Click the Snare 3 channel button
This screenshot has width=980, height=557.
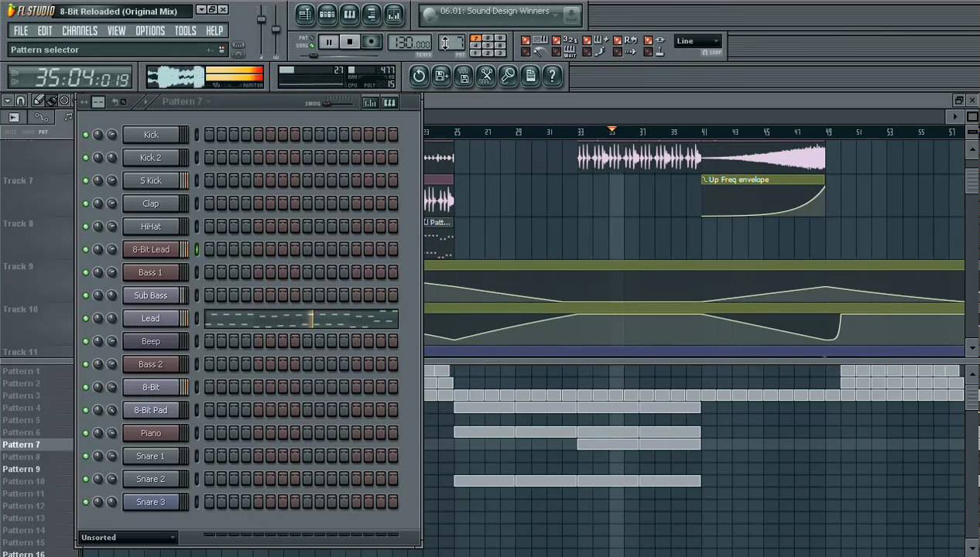click(151, 502)
